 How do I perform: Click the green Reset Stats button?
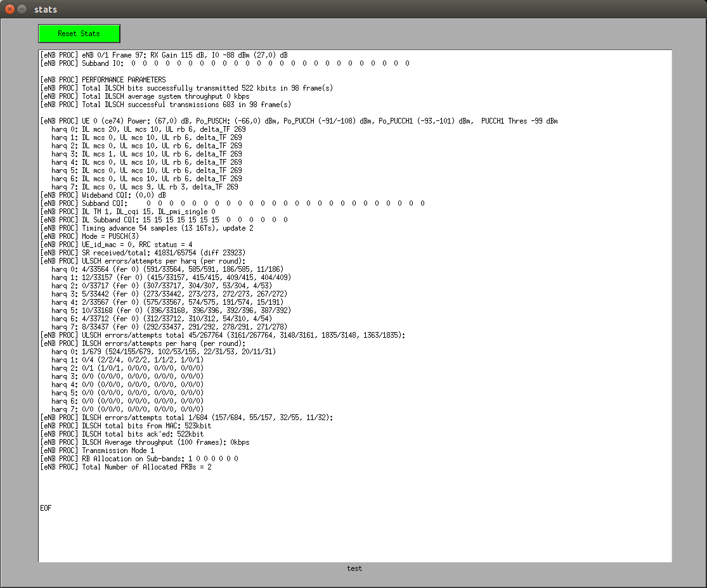(79, 34)
